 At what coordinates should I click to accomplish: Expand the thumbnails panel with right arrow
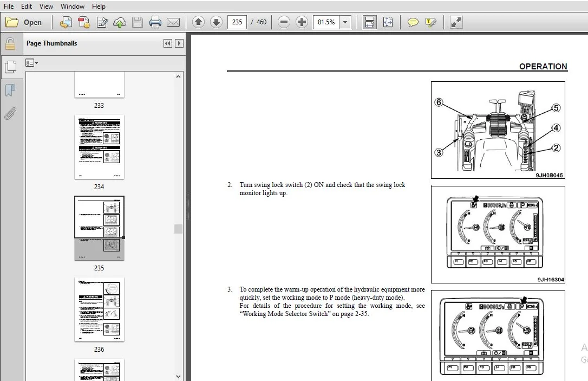coord(179,43)
